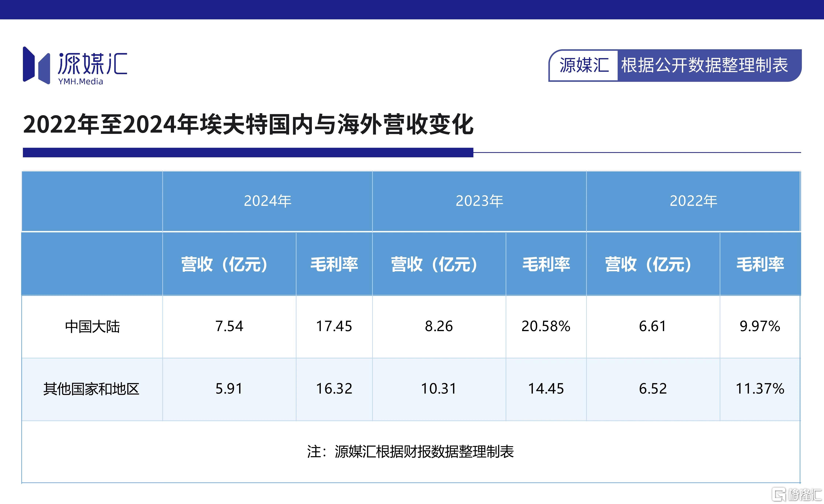Click the footnote 注：源媒汇根据财报数据整理制表
824x504 pixels.
click(x=410, y=452)
